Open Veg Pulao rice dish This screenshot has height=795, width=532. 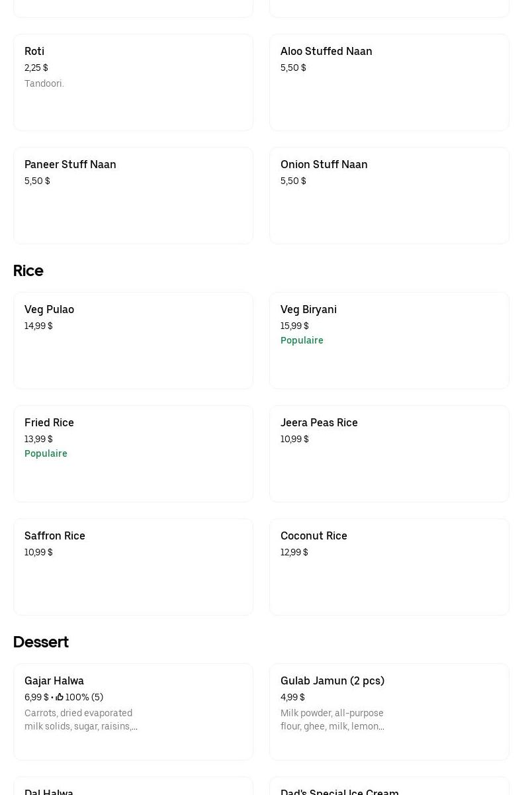coord(132,340)
